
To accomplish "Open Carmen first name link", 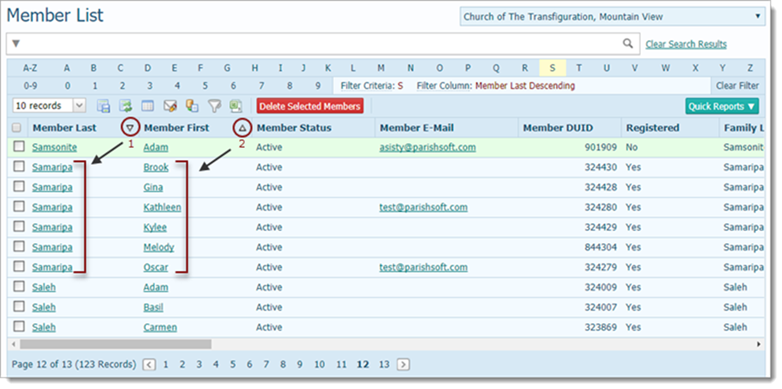I will 160,327.
